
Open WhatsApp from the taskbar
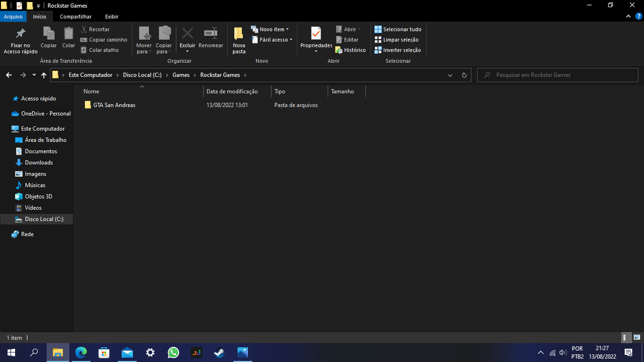[174, 352]
